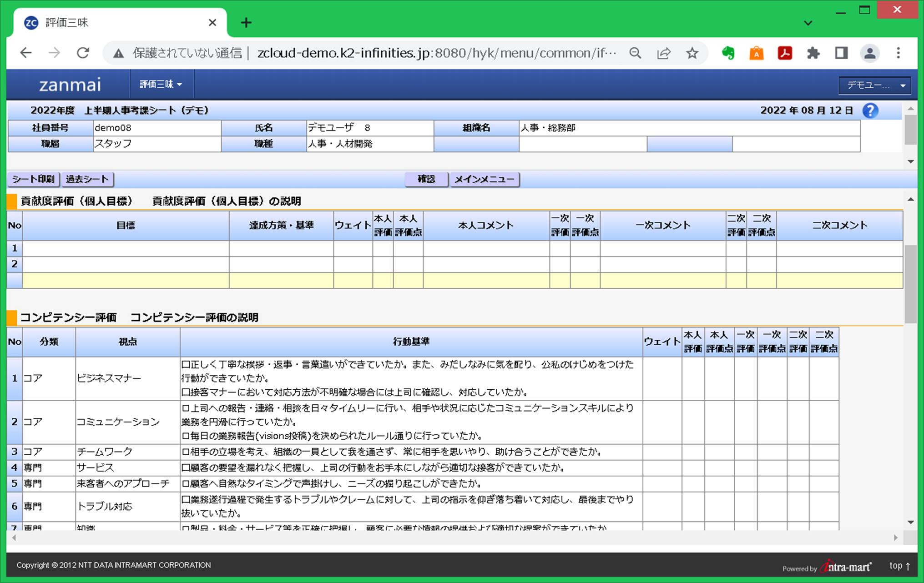Click the シート印刷 button
Viewport: 924px width, 583px height.
tap(33, 179)
